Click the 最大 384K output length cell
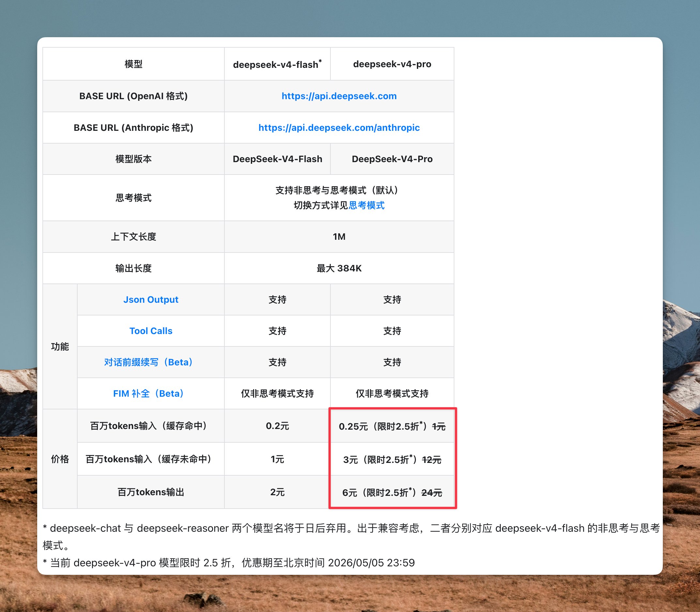The width and height of the screenshot is (700, 612). (x=339, y=268)
